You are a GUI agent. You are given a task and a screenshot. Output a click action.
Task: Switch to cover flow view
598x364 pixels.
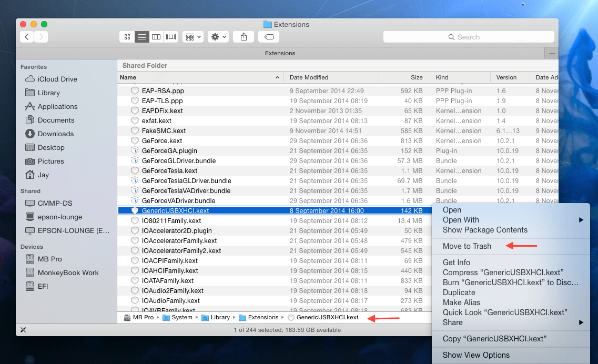[x=171, y=37]
